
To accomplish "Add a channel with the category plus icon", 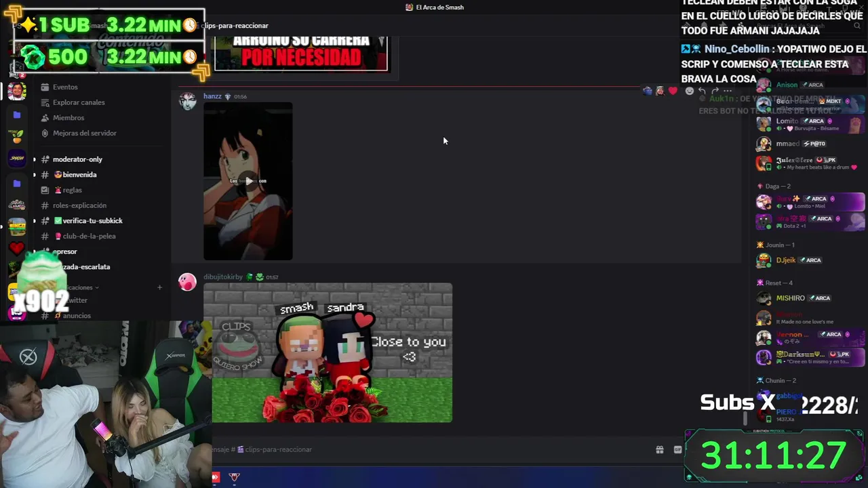I will [x=159, y=287].
